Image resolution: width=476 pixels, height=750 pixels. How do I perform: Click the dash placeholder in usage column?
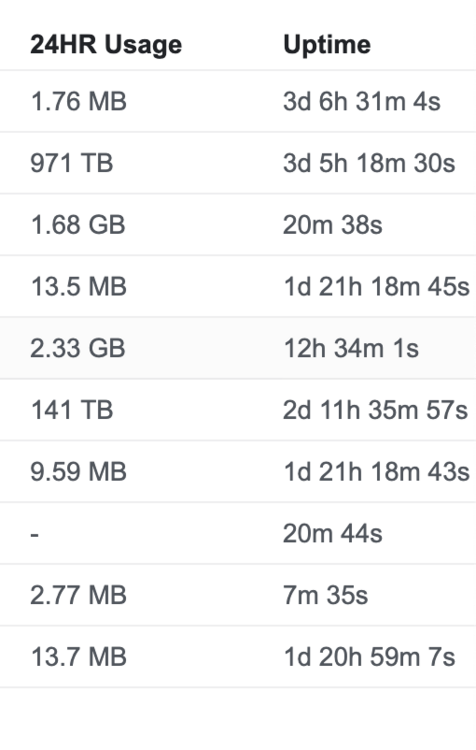34,534
